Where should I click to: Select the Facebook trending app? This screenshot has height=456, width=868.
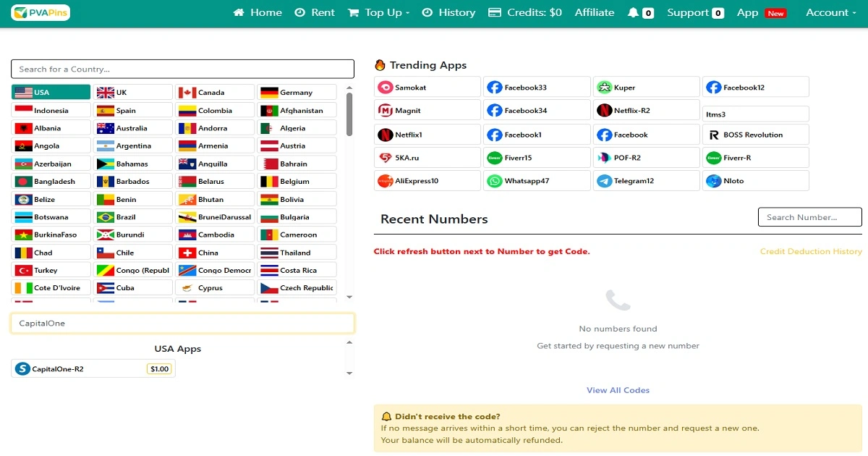pos(646,134)
